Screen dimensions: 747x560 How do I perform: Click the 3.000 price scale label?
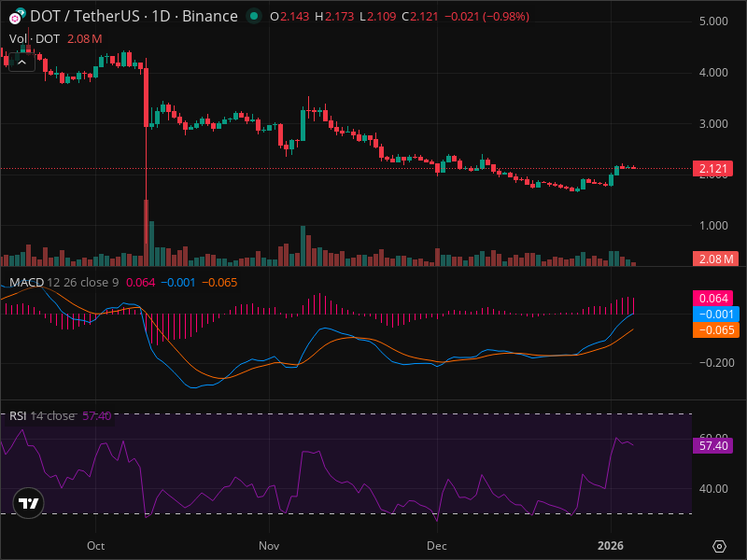713,124
